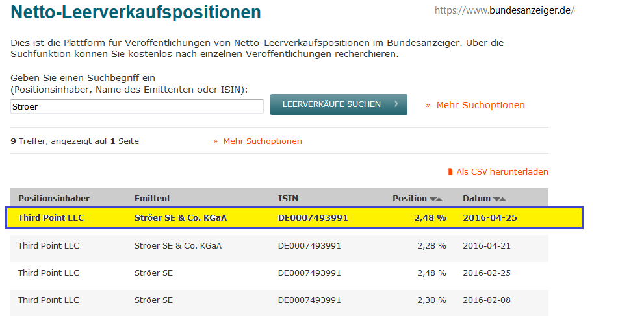Click chevron before lower Mehr Suchoptionen
Image resolution: width=644 pixels, height=316 pixels.
pyautogui.click(x=216, y=141)
